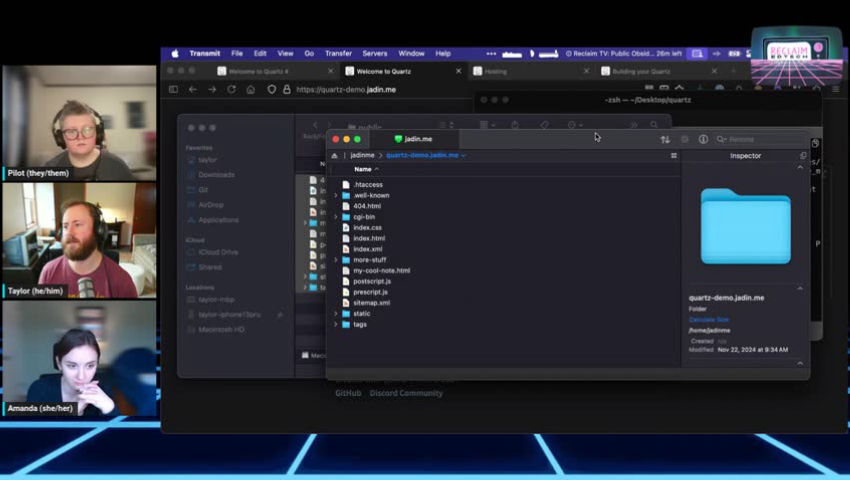Click the browser reload icon
This screenshot has height=480, width=850.
pyautogui.click(x=232, y=89)
